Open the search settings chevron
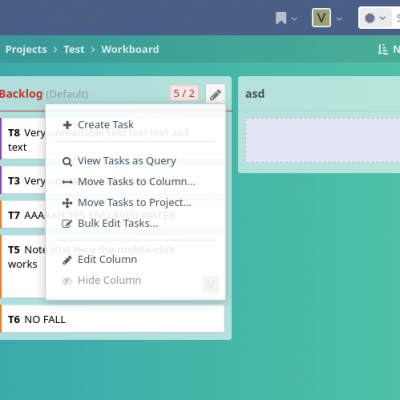400x400 pixels. pyautogui.click(x=383, y=18)
